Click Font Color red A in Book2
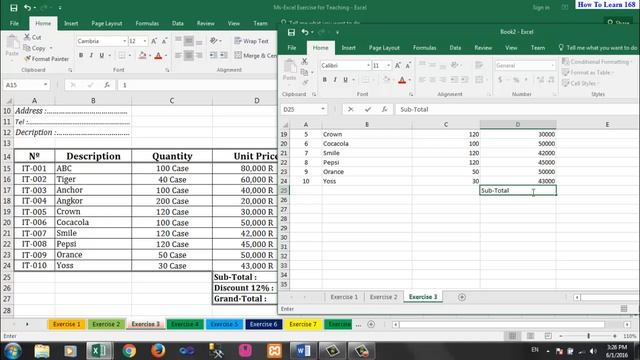Screen dimensions: 640x360 point(402,80)
